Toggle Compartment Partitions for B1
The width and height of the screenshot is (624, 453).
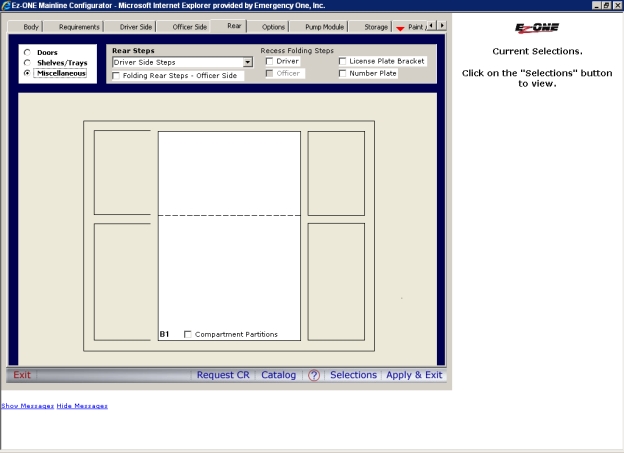(x=187, y=334)
